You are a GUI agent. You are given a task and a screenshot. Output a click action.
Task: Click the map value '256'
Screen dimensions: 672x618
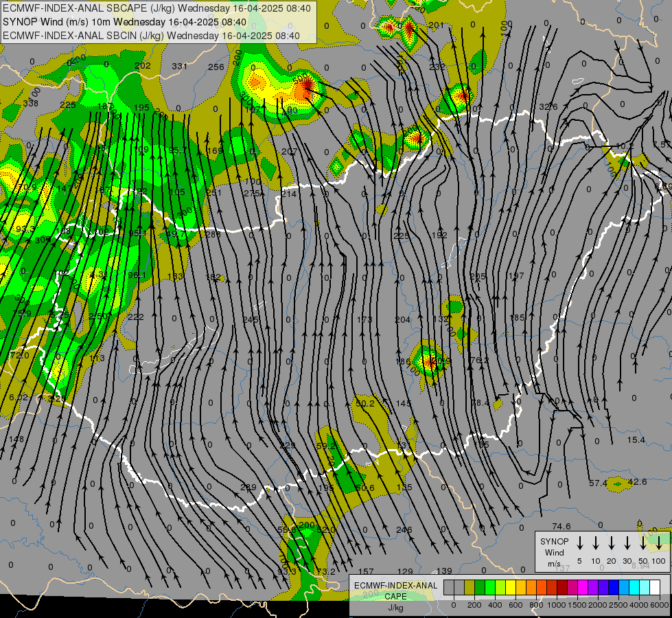coord(216,67)
